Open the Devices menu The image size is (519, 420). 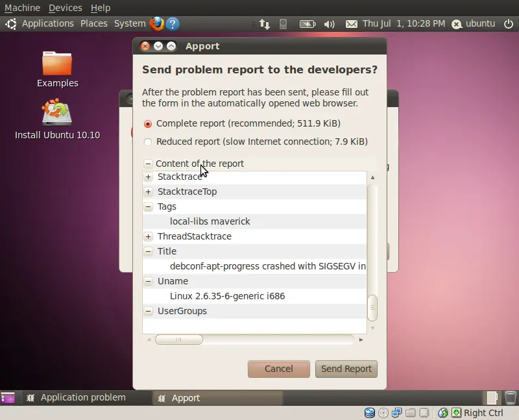point(66,8)
